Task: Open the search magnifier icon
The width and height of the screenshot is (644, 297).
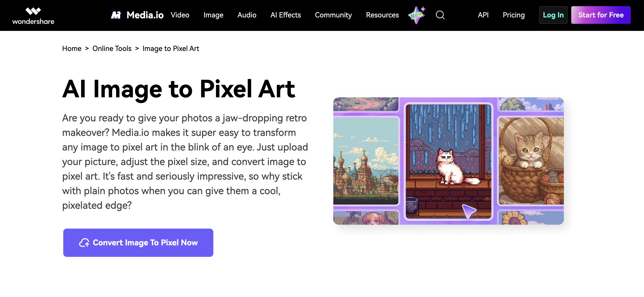Action: [x=440, y=15]
